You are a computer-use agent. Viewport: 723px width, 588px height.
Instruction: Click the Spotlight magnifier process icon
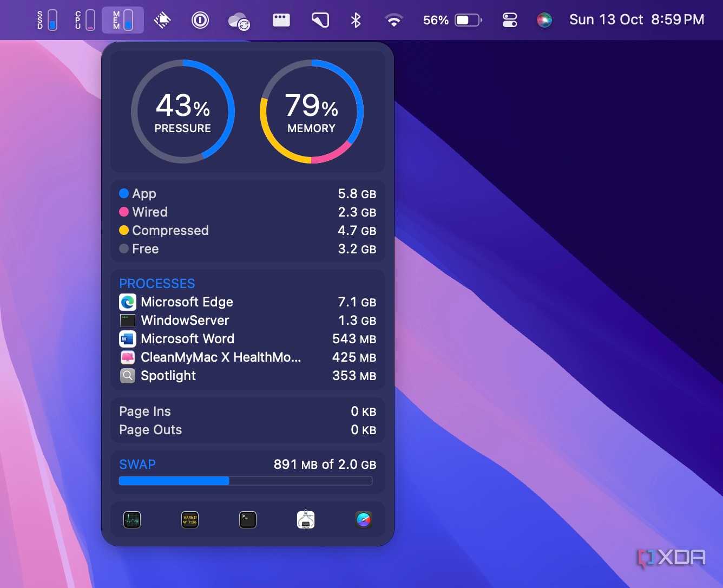tap(128, 376)
